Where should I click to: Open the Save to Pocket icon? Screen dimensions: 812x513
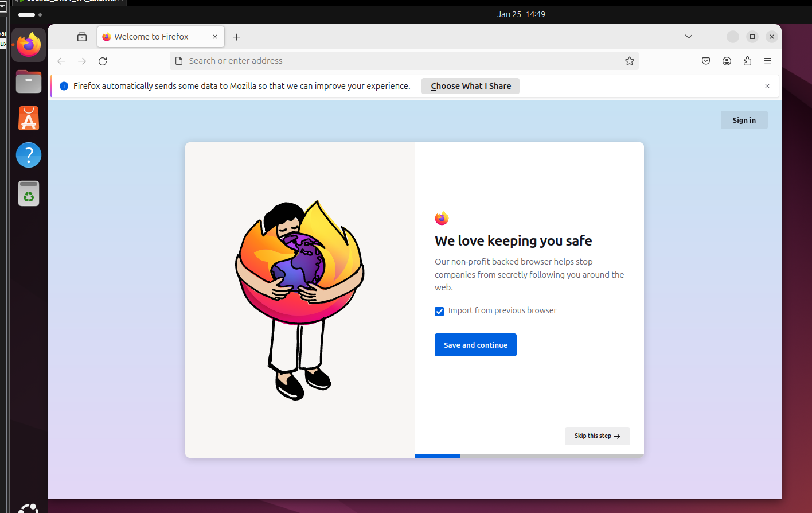click(x=706, y=61)
